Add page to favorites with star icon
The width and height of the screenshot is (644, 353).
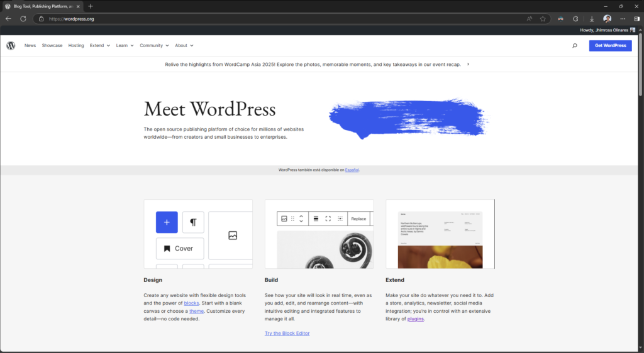click(x=543, y=19)
